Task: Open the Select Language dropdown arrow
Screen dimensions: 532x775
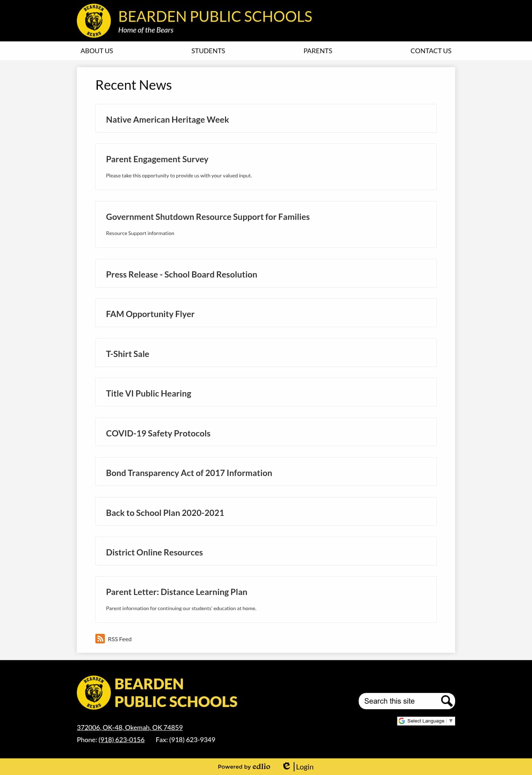Action: [451, 721]
